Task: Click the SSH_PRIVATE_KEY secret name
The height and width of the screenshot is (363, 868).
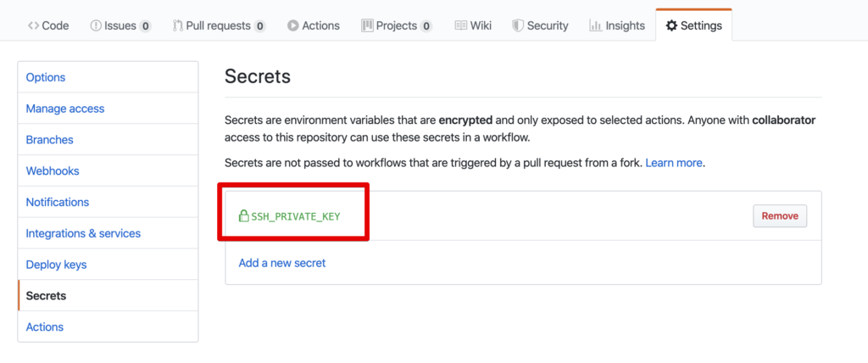Action: click(296, 216)
